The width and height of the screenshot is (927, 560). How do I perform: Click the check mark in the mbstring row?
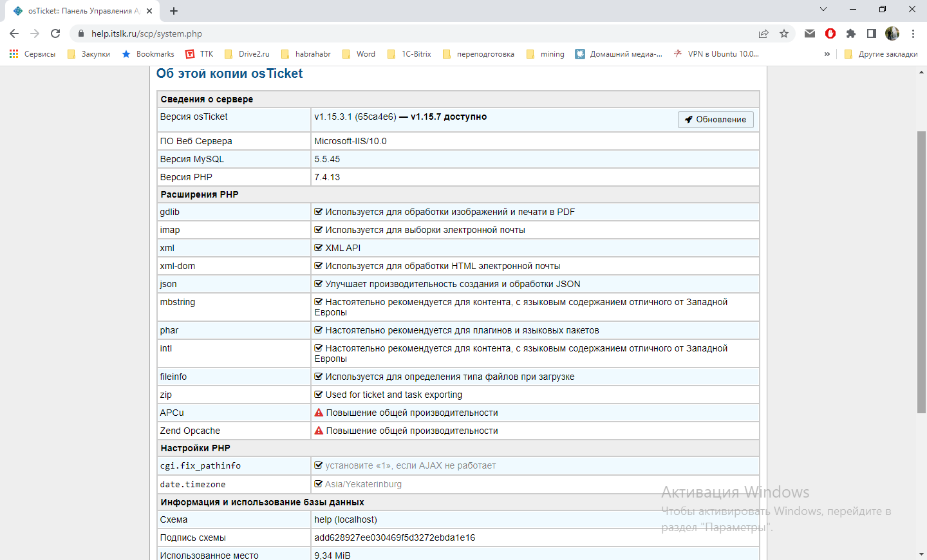318,302
